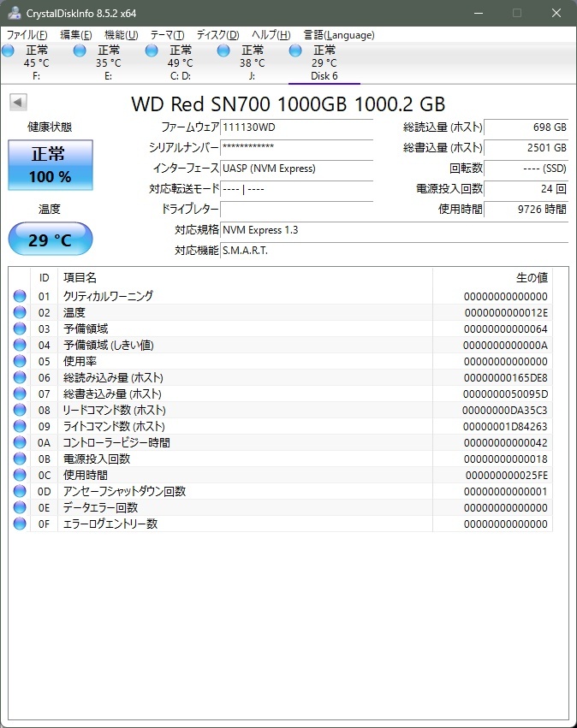Click the 29 °C temperature button
577x728 pixels.
pyautogui.click(x=51, y=239)
